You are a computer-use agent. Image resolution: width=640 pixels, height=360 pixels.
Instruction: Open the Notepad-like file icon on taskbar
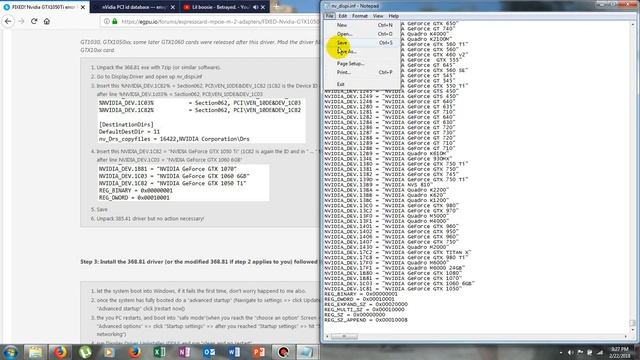[35, 352]
